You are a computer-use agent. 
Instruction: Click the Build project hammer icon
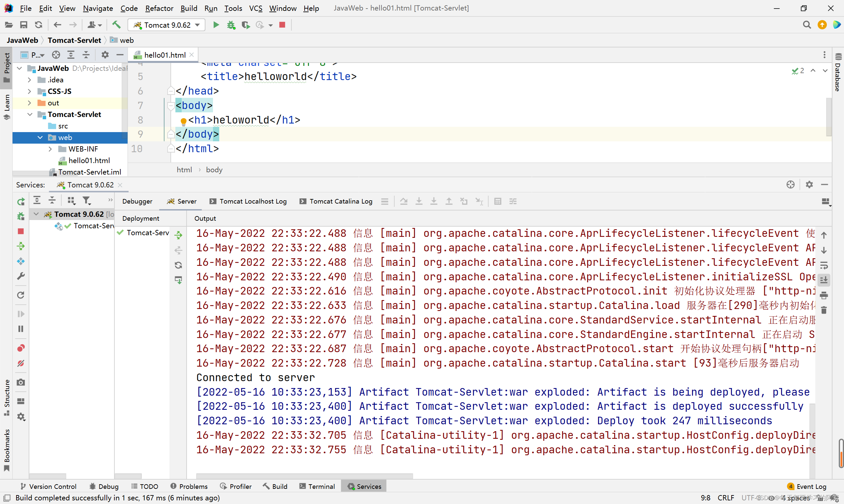click(x=116, y=25)
